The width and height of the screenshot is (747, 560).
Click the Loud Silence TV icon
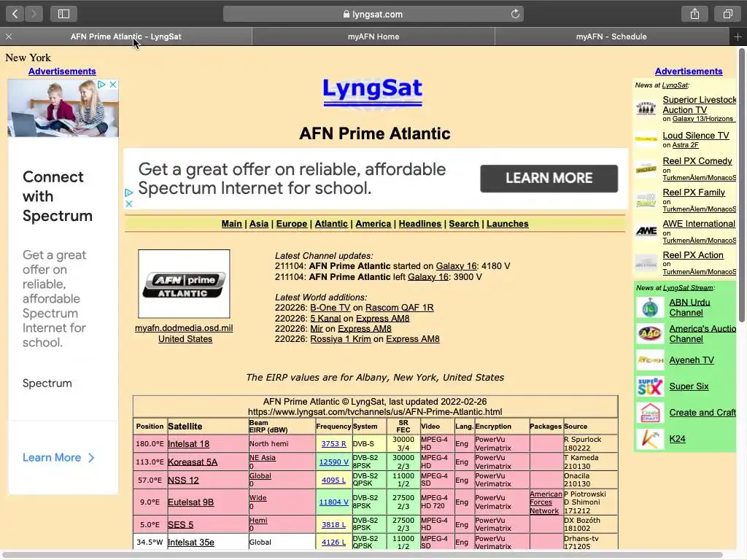[x=646, y=139]
